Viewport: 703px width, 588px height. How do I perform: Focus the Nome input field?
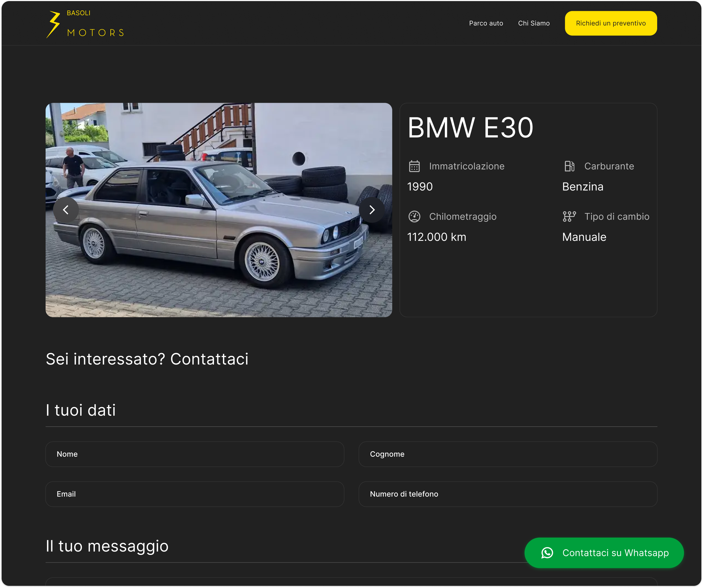[194, 454]
